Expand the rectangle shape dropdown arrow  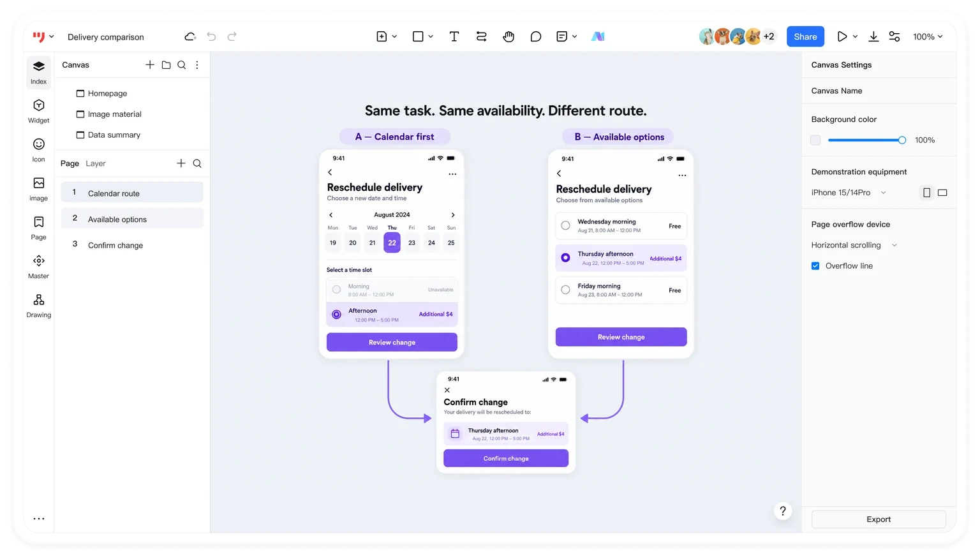(x=431, y=36)
